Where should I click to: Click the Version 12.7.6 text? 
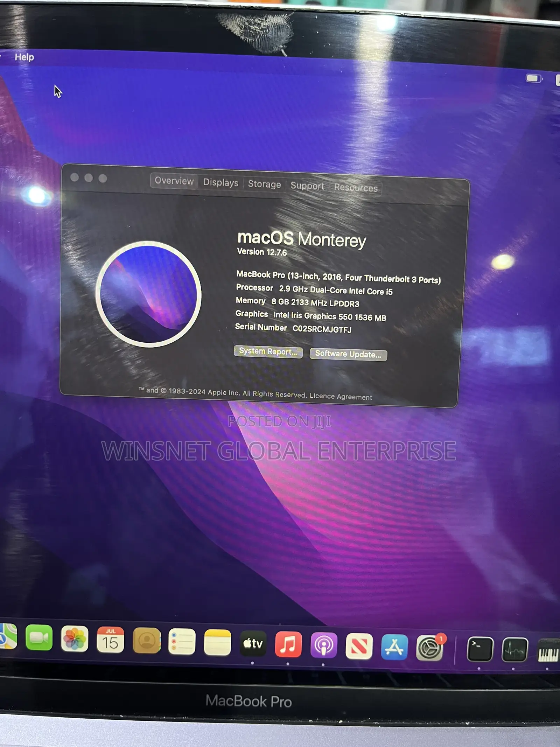click(262, 252)
